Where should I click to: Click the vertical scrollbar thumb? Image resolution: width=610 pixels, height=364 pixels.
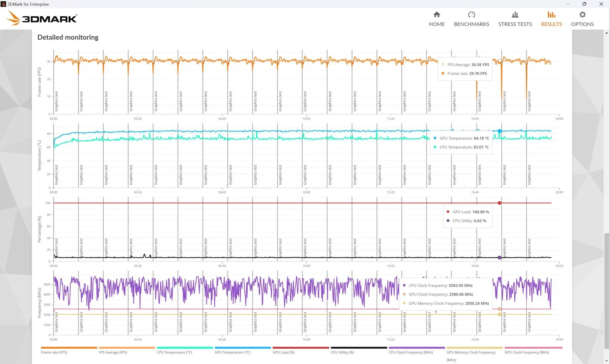click(607, 291)
